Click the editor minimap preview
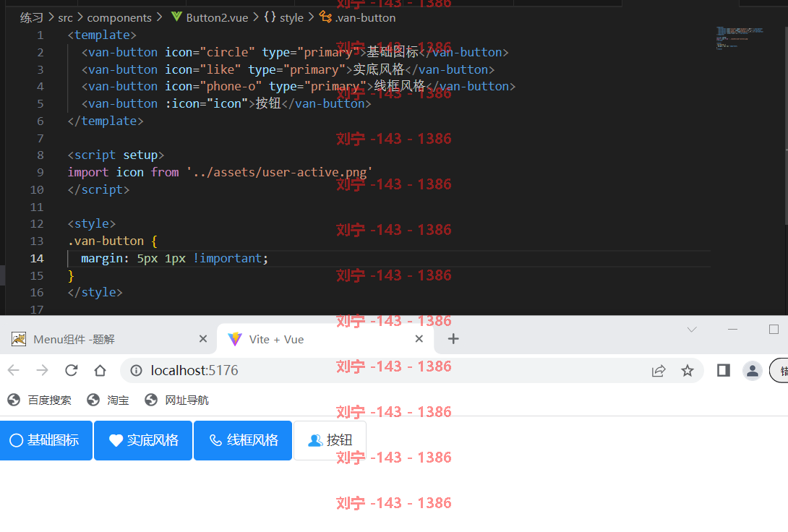Viewport: 788px width, 532px height. [739, 38]
